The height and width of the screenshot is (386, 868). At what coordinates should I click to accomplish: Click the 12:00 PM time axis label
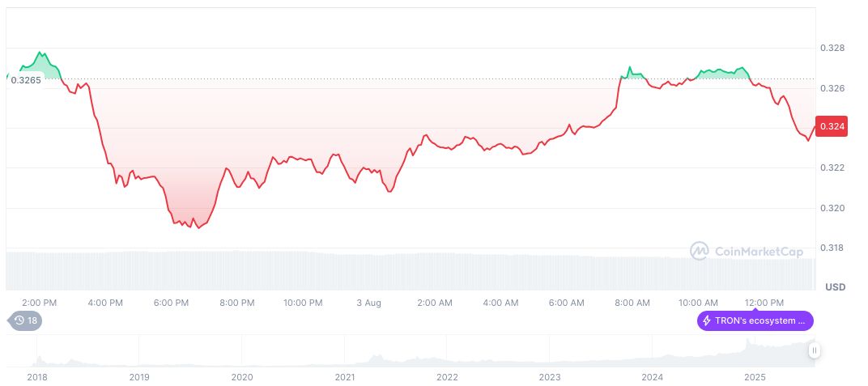point(764,303)
